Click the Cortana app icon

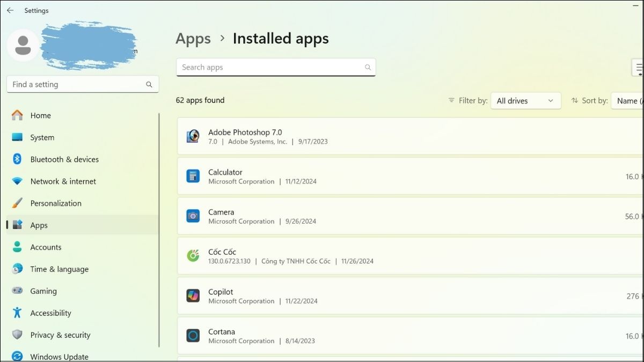pyautogui.click(x=193, y=336)
